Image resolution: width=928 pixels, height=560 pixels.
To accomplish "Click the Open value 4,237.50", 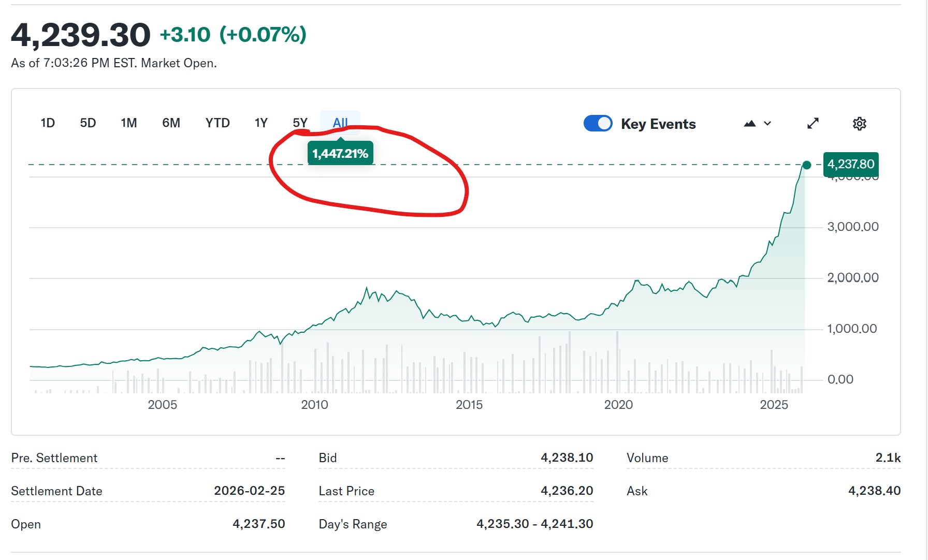I will [259, 524].
